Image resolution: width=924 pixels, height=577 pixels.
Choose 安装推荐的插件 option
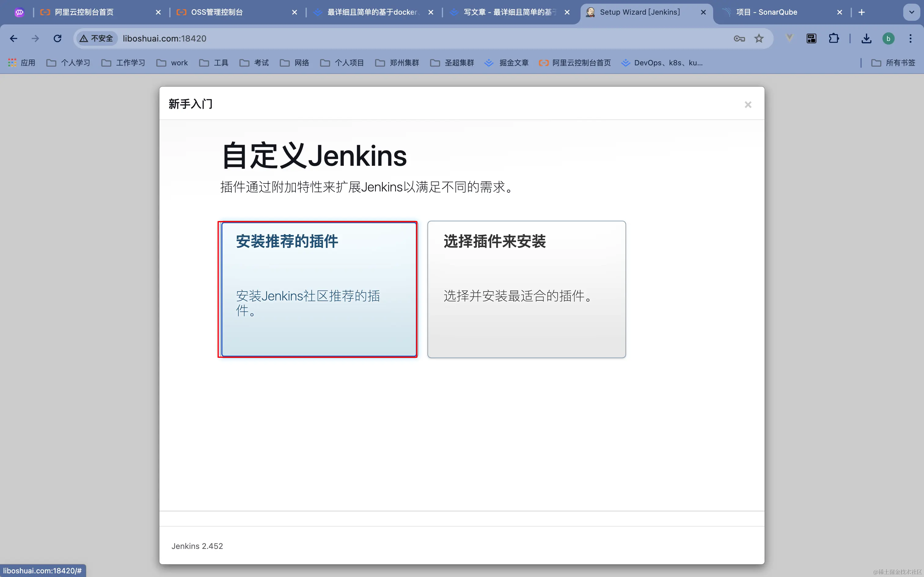coord(319,289)
